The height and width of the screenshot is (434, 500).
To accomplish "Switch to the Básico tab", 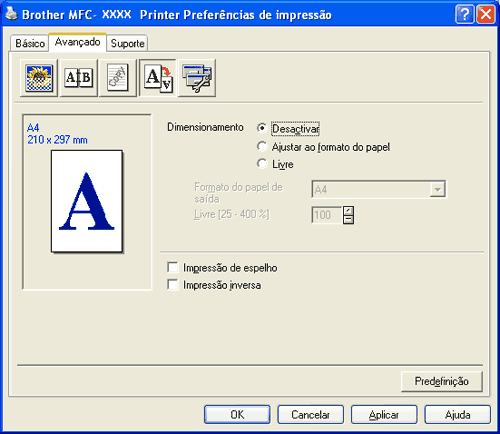I will point(30,43).
